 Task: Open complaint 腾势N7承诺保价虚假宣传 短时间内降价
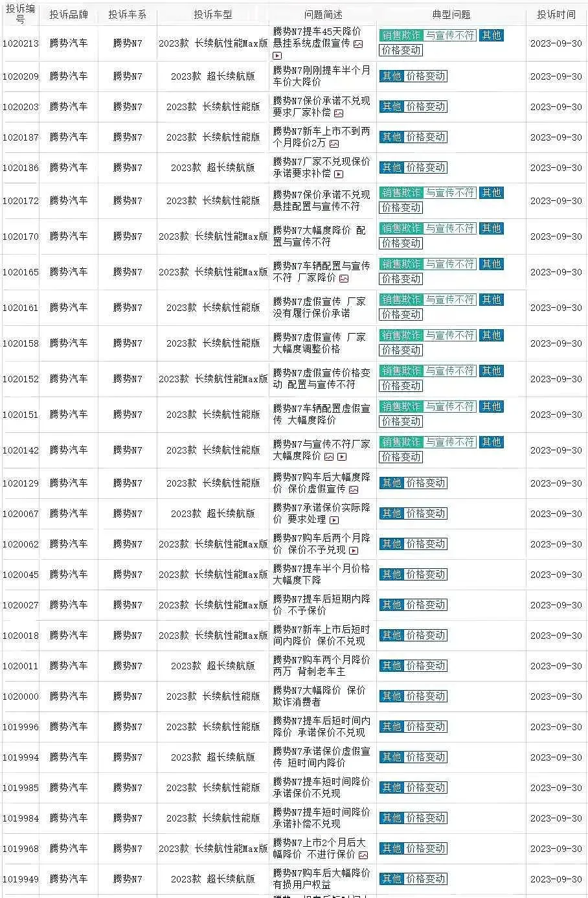click(322, 757)
